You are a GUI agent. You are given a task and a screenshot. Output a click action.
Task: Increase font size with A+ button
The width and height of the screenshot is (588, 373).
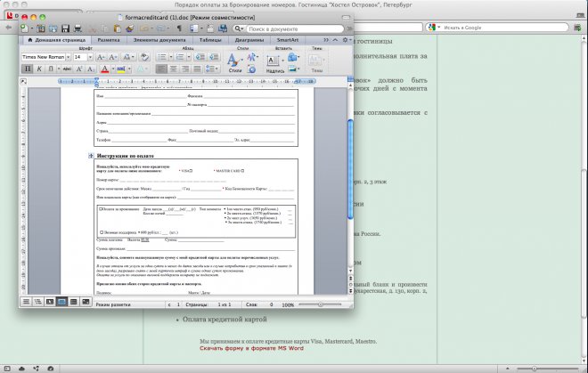click(101, 57)
